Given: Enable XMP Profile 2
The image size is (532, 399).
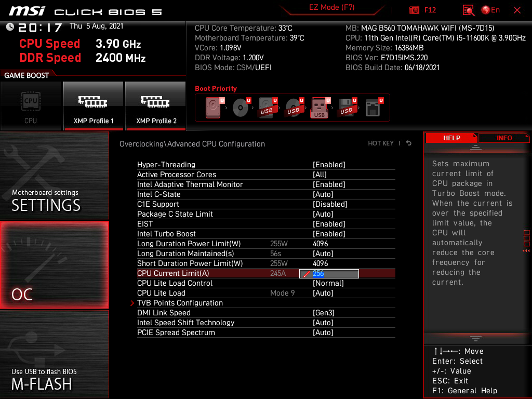Looking at the screenshot, I should pyautogui.click(x=156, y=106).
